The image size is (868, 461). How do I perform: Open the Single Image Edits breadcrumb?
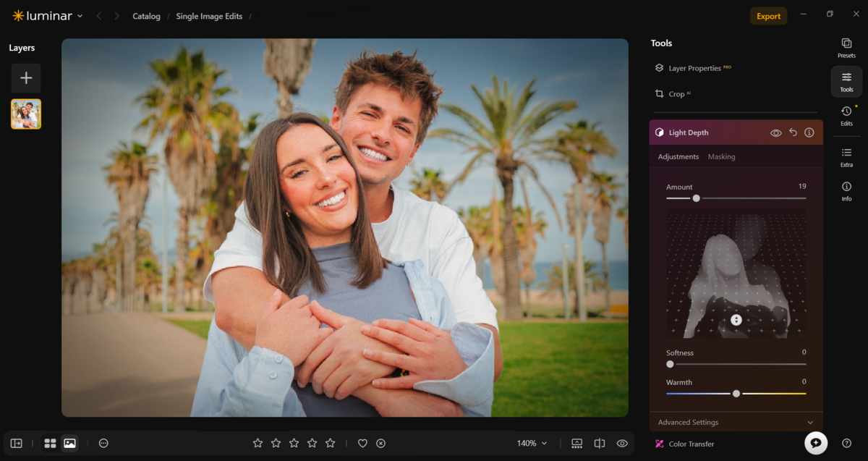209,16
